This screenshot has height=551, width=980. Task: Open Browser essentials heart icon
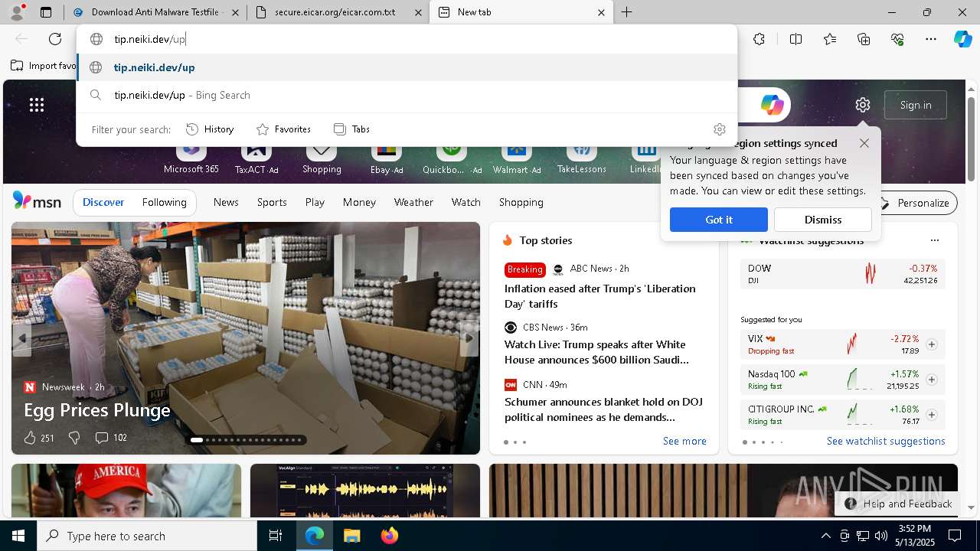click(897, 39)
